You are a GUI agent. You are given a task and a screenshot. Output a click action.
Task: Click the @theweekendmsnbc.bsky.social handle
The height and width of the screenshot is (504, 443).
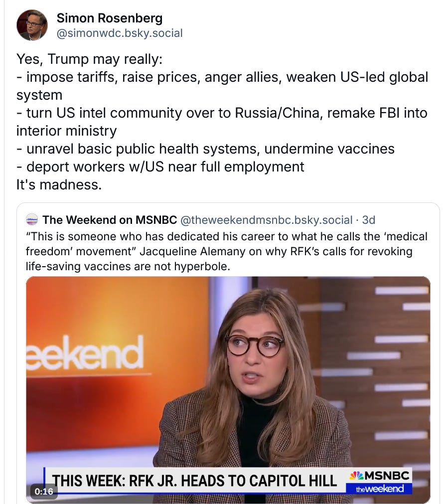[266, 220]
